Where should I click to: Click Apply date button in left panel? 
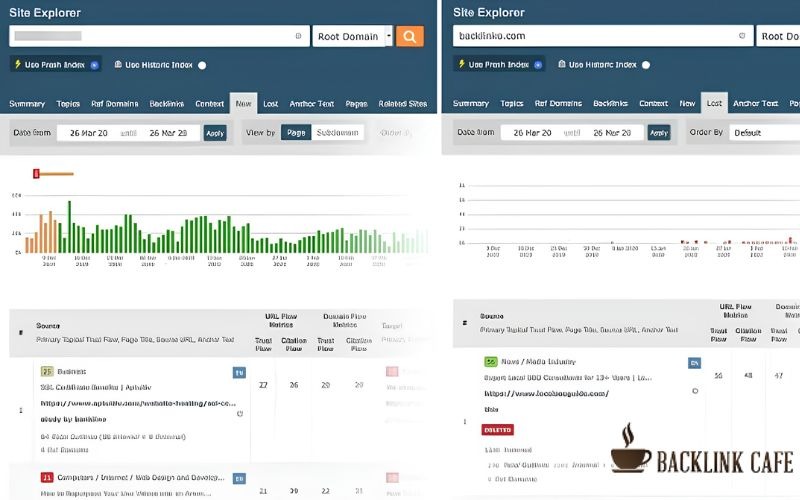(x=215, y=133)
